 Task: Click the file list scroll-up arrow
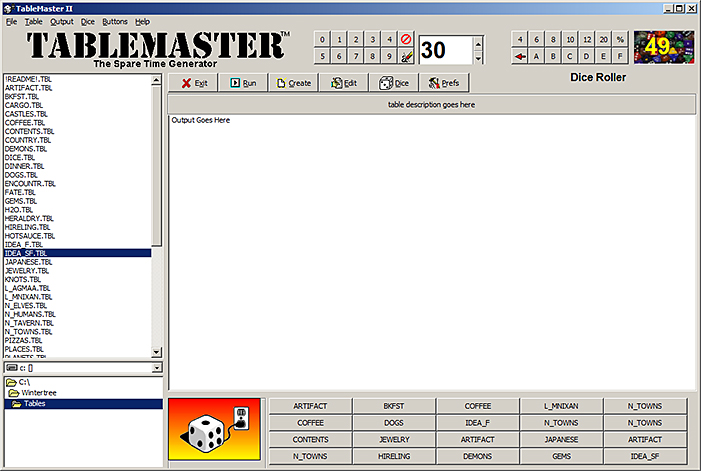pyautogui.click(x=156, y=80)
